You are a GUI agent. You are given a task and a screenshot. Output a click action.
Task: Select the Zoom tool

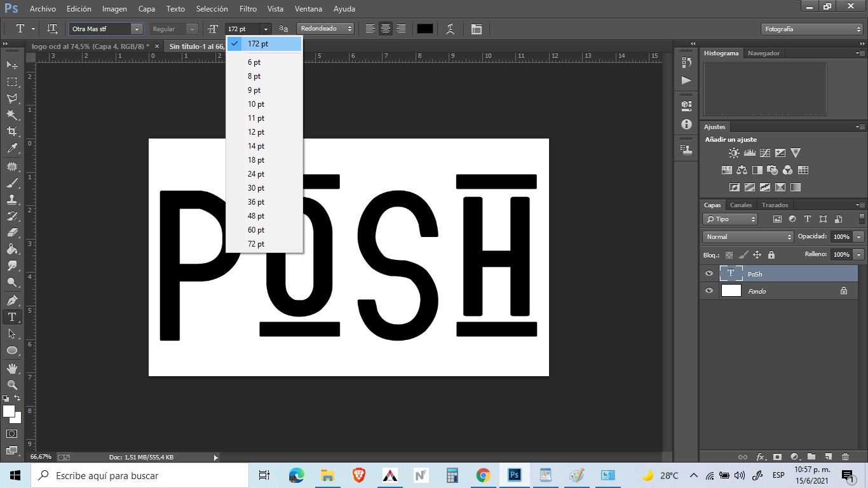tap(12, 385)
